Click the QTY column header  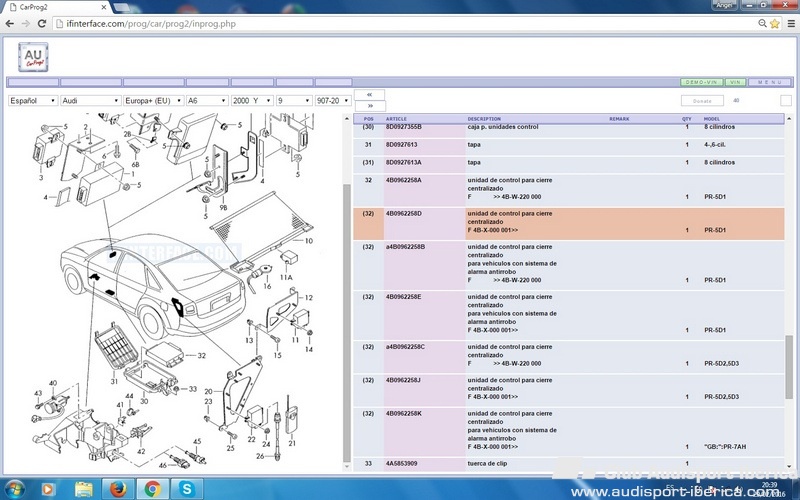point(687,119)
